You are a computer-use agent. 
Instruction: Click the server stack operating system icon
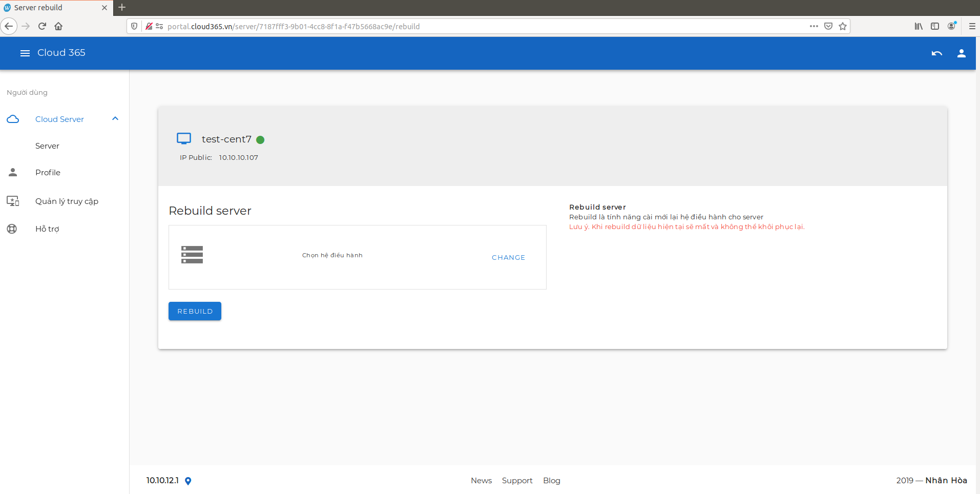192,255
